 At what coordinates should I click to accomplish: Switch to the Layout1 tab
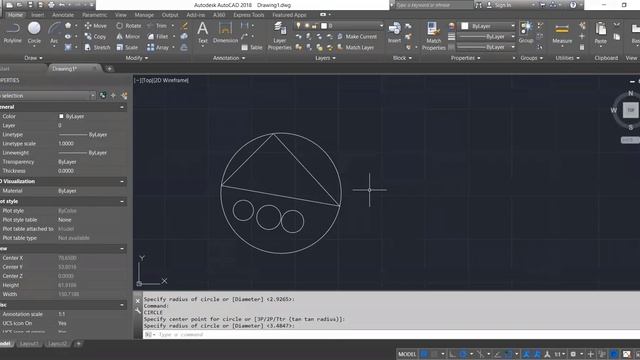tap(29, 344)
